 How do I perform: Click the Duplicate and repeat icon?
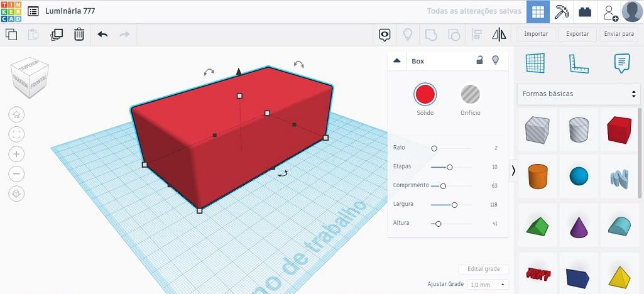pyautogui.click(x=57, y=35)
